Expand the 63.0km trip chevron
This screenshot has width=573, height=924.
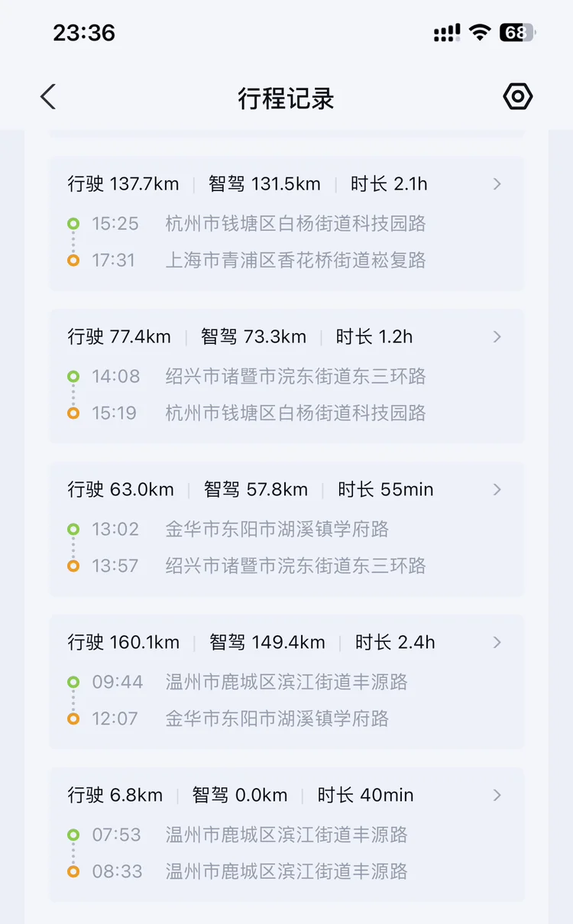[497, 490]
